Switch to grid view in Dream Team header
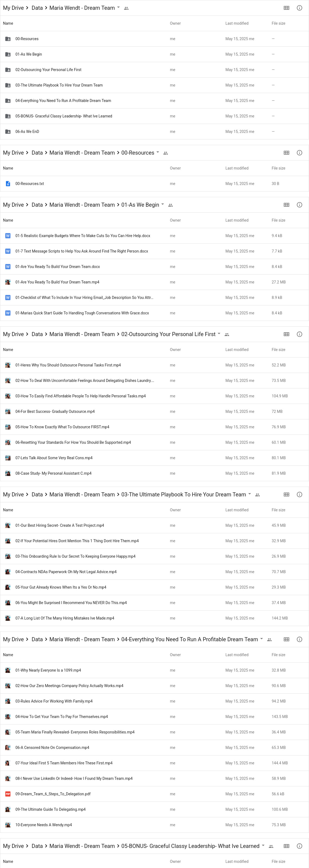 [287, 8]
